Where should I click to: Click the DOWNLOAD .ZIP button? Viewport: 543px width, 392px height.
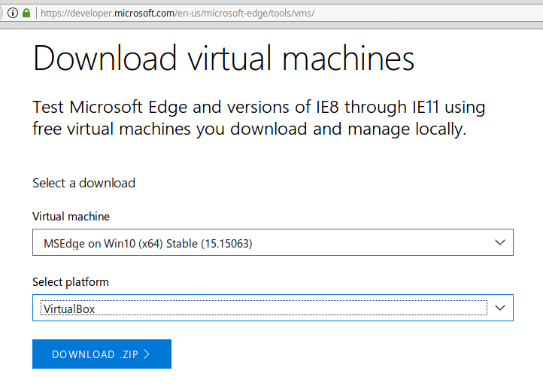pos(102,354)
